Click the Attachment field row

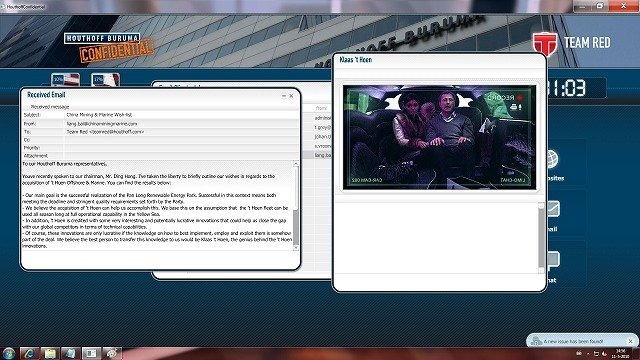[x=160, y=156]
